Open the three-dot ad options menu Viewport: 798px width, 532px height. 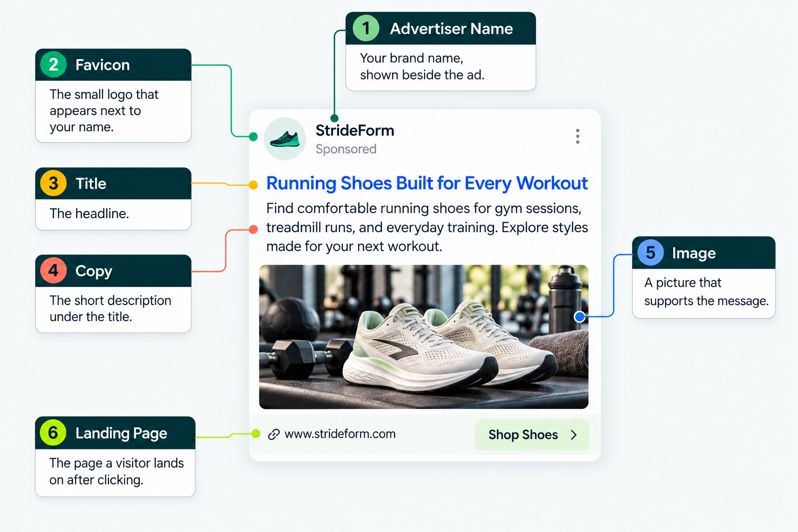577,137
